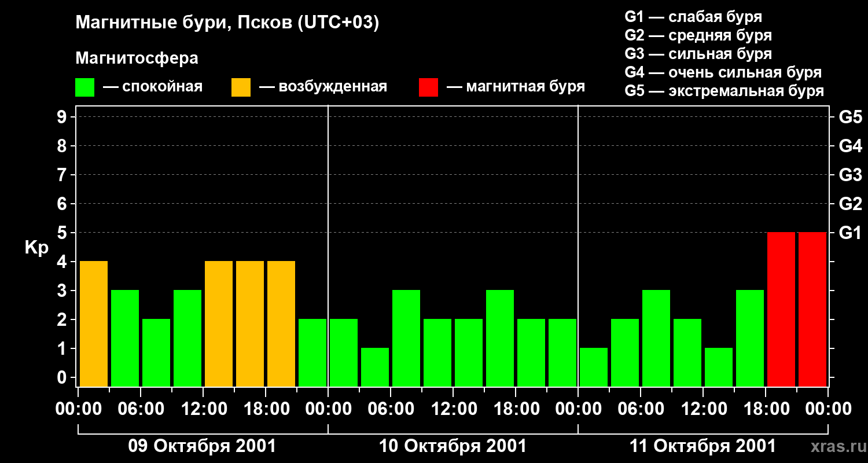Click the red 'магнитная буря' legend swatch
This screenshot has width=868, height=463.
pyautogui.click(x=429, y=87)
